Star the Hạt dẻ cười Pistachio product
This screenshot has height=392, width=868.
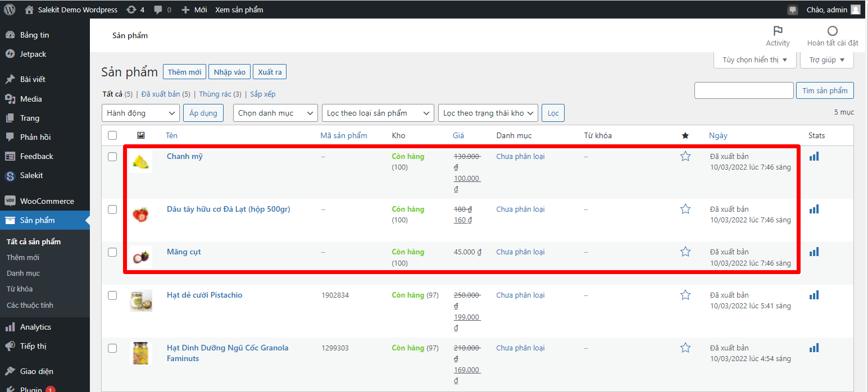coord(685,295)
